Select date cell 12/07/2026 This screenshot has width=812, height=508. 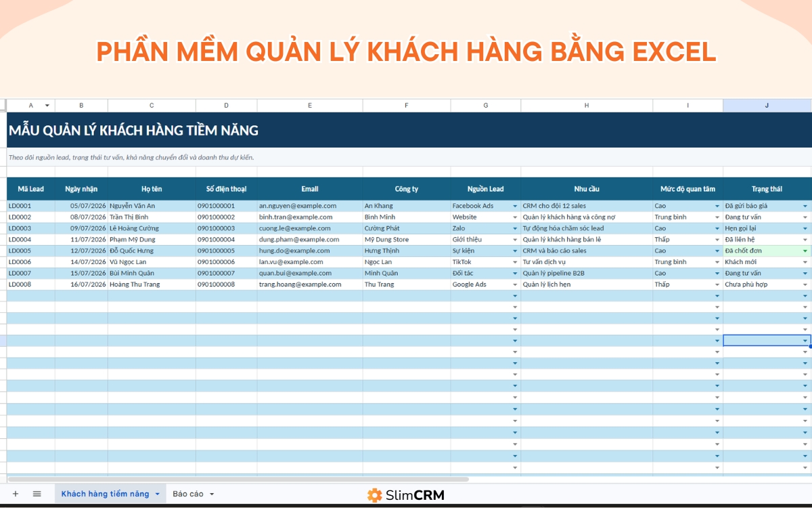[x=81, y=251]
